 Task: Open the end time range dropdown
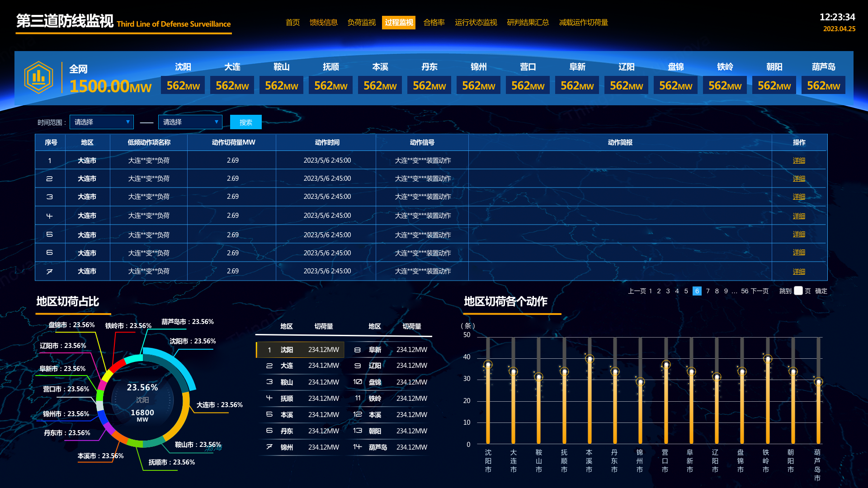[190, 122]
